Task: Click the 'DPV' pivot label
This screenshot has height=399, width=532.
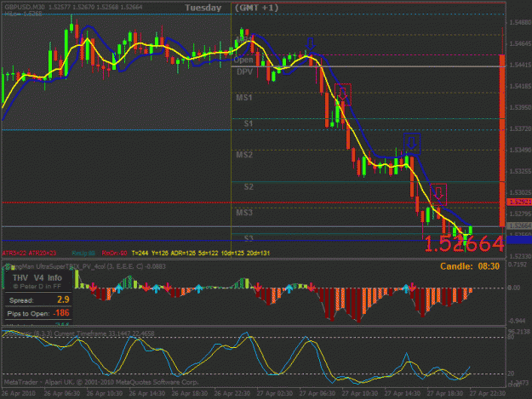Action: [244, 71]
